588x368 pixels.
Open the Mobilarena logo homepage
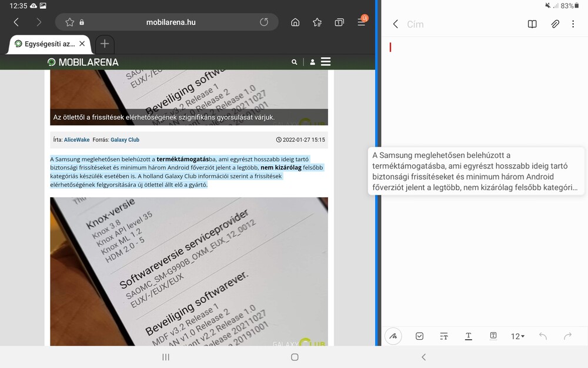click(83, 62)
